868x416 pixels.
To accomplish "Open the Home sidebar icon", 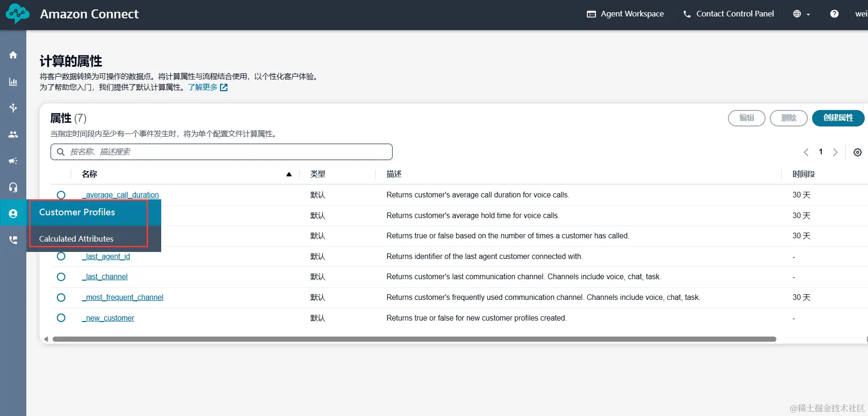I will pos(13,55).
